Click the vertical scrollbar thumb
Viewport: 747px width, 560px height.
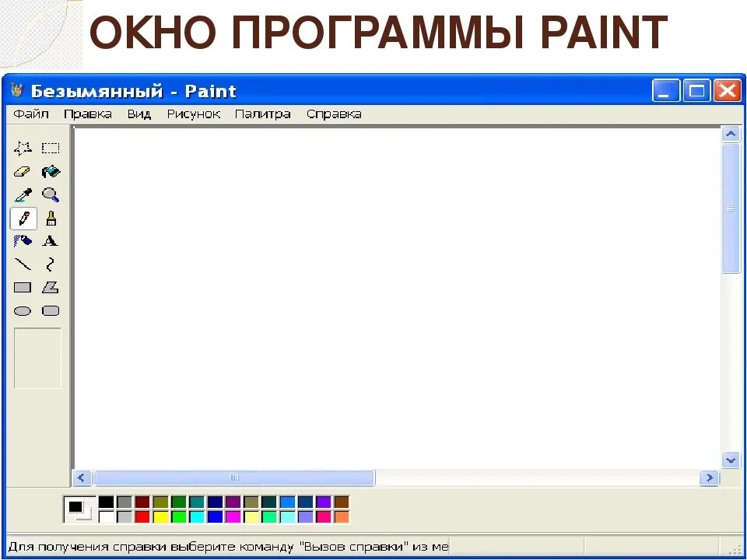[731, 208]
